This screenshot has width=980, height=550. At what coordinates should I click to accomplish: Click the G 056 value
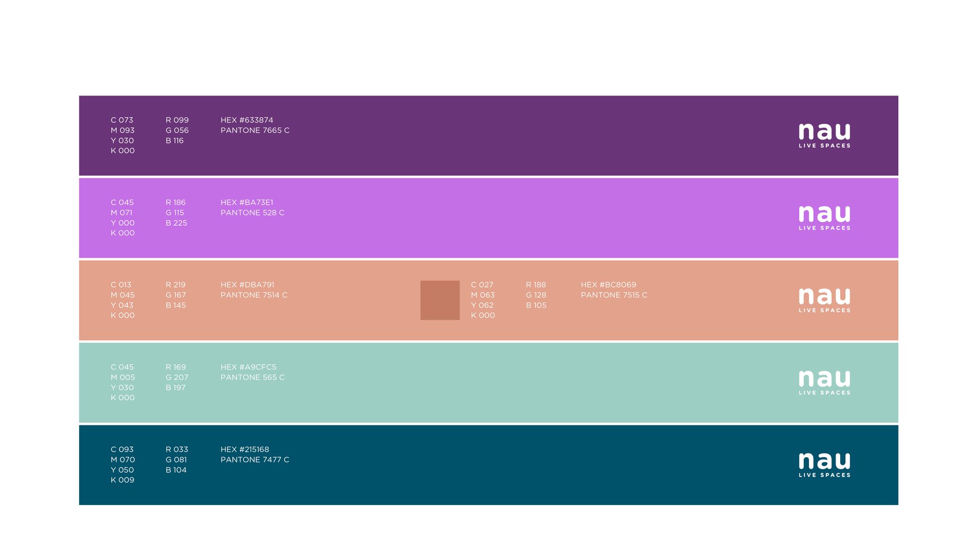[177, 130]
